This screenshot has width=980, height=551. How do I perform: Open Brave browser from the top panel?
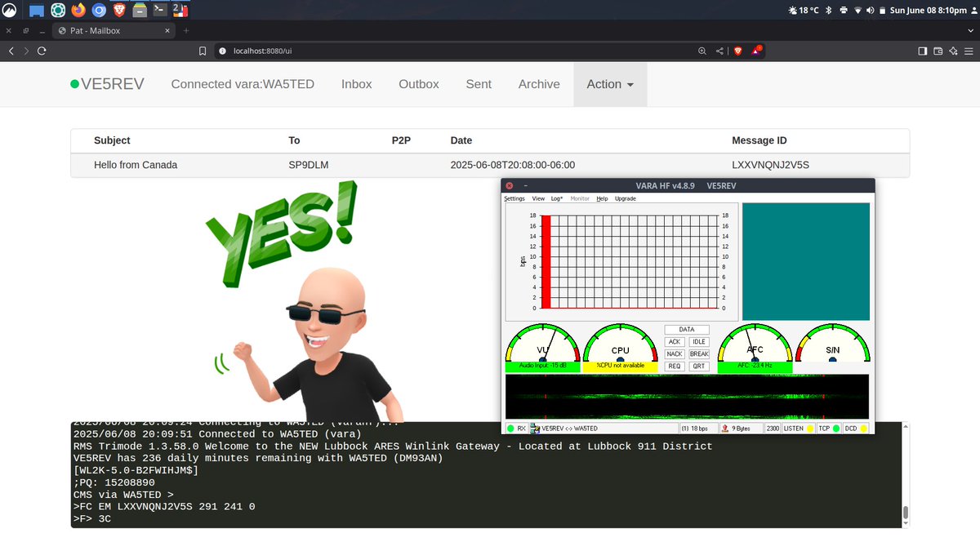pos(119,11)
